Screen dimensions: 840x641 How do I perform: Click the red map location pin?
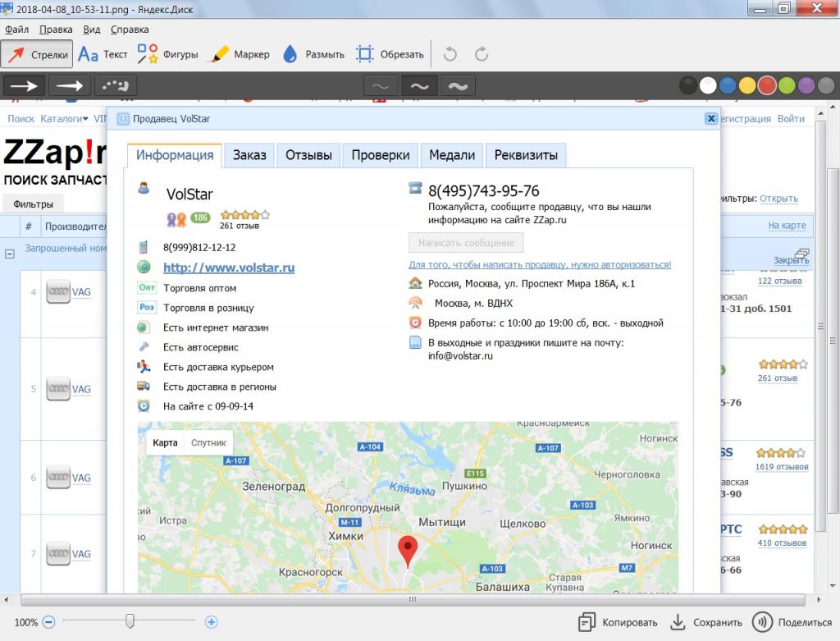[x=408, y=552]
